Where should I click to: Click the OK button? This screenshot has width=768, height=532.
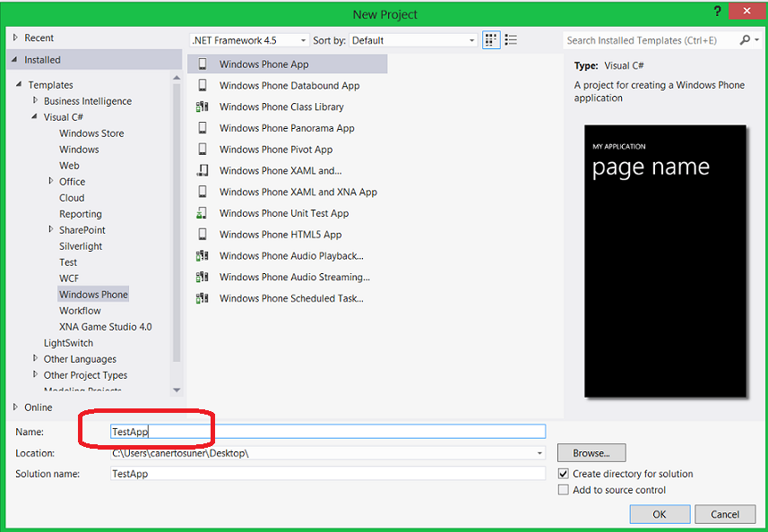point(660,514)
